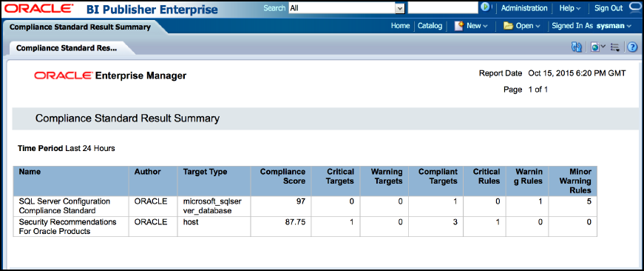Click the Report Date value
The image size is (644, 271).
pos(577,73)
